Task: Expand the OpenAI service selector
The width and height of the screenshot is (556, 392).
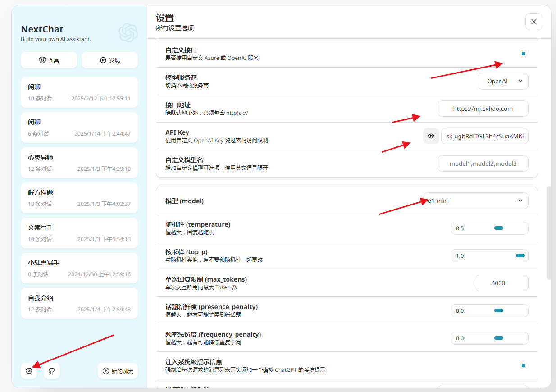Action: 503,81
